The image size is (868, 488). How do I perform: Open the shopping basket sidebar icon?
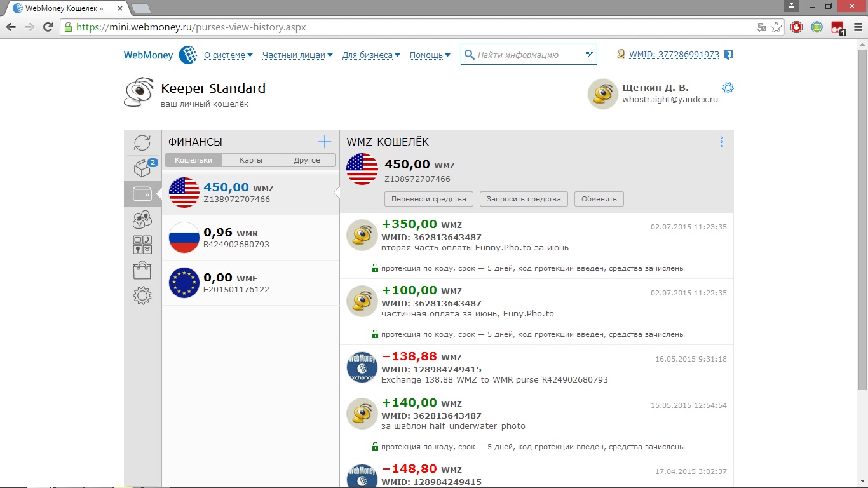[142, 270]
